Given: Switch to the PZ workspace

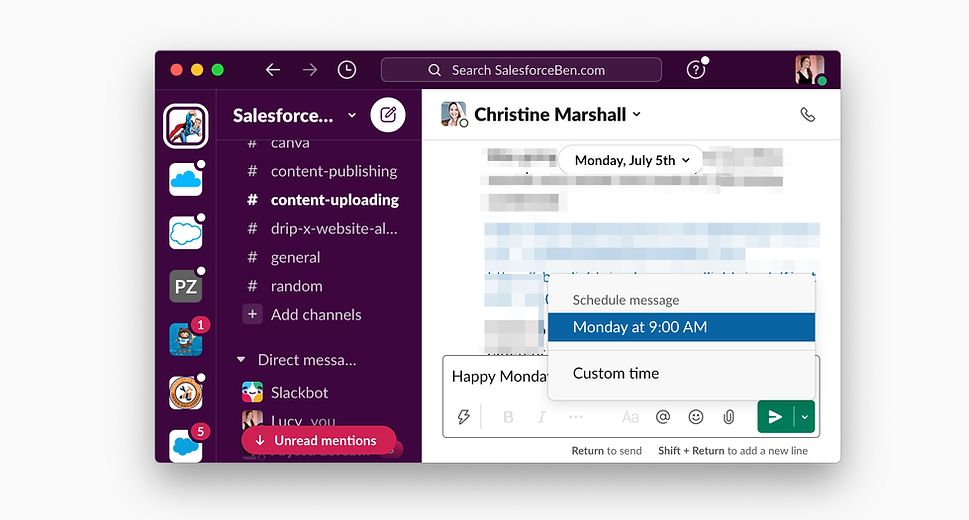Looking at the screenshot, I should pos(185,287).
